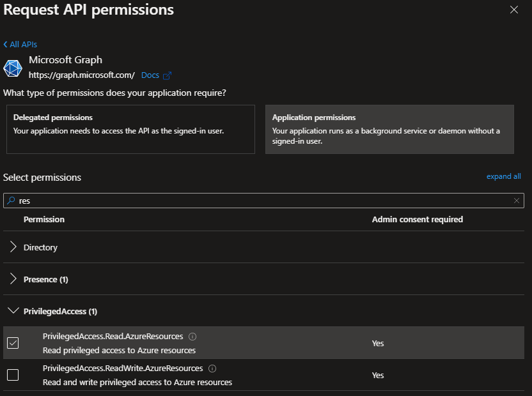The height and width of the screenshot is (396, 532).
Task: Click the https://graph.microsoft.com/ URL text
Action: pyautogui.click(x=81, y=75)
